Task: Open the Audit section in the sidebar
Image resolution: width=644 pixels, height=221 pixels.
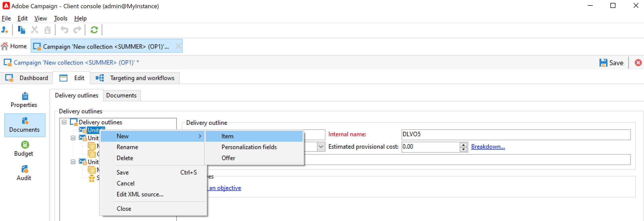Action: point(24,173)
